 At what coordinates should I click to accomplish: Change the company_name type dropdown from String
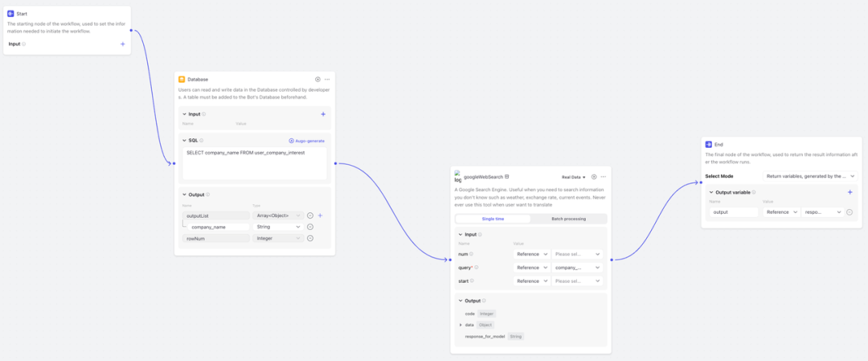click(278, 227)
